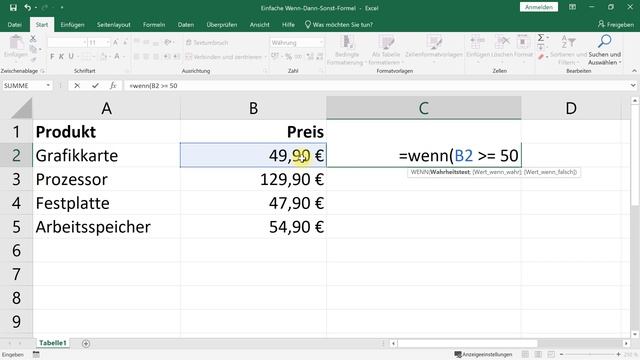The height and width of the screenshot is (360, 640).
Task: Click the Zellen Format icon
Action: point(523,42)
